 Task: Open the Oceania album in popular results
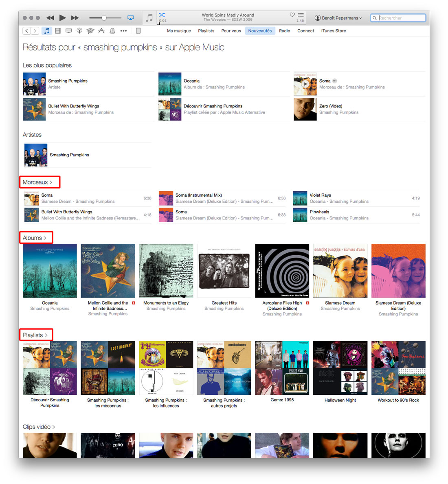pos(224,84)
